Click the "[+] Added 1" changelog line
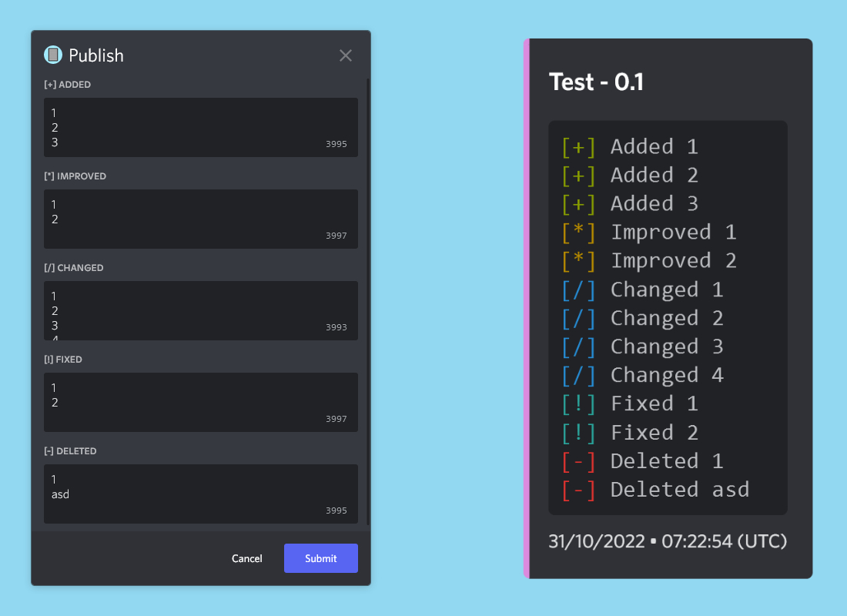This screenshot has height=616, width=847. (x=628, y=147)
